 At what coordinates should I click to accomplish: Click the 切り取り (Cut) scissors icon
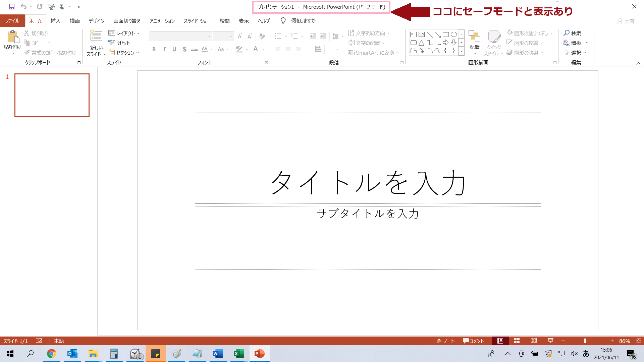(26, 33)
